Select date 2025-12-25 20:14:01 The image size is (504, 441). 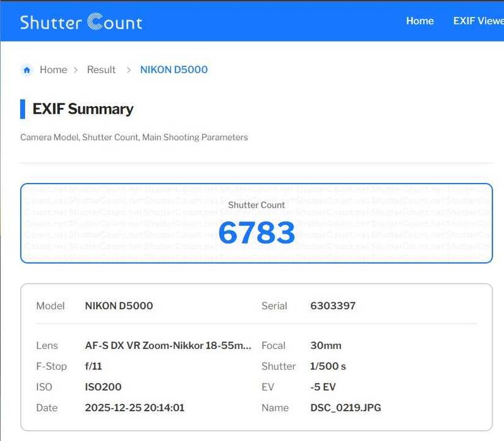tap(135, 408)
